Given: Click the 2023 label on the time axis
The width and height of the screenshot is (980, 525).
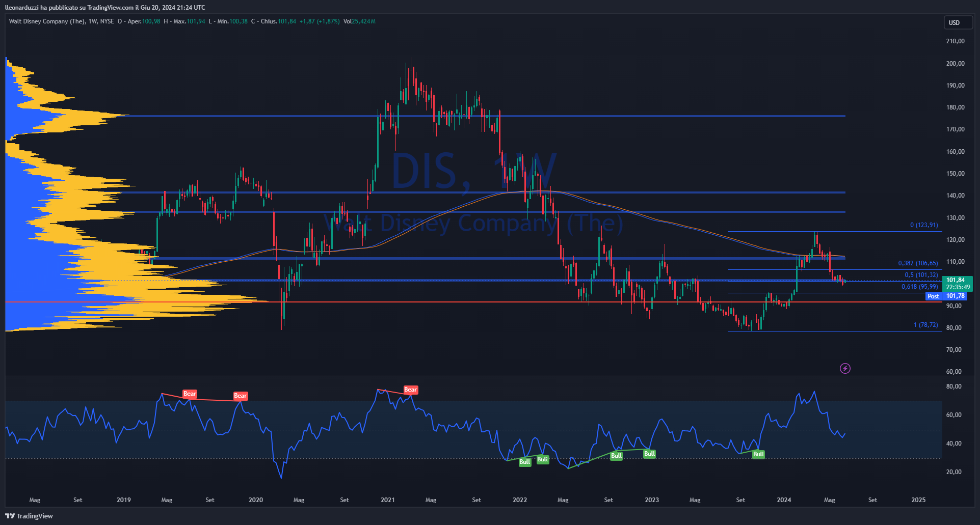Looking at the screenshot, I should [x=652, y=500].
